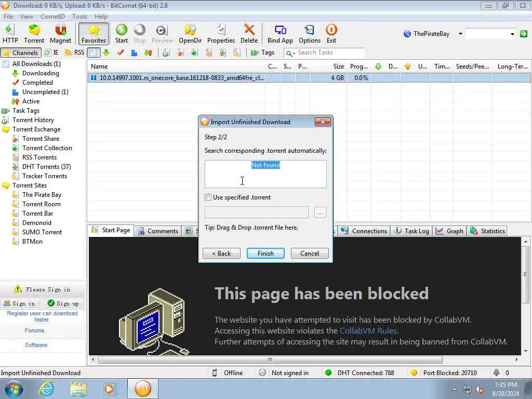
Task: Select Downloading in the sidebar tree
Action: point(41,73)
